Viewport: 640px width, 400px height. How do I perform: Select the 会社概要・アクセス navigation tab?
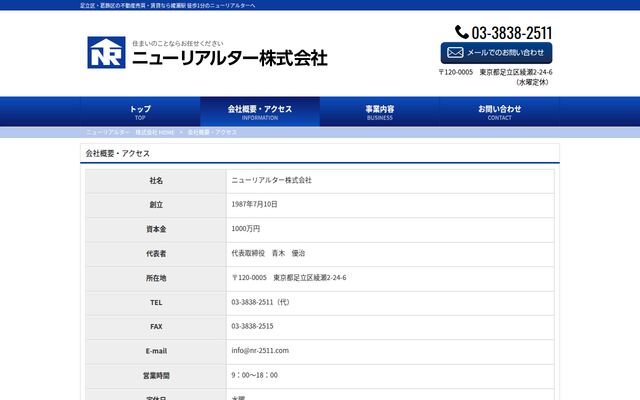click(260, 111)
